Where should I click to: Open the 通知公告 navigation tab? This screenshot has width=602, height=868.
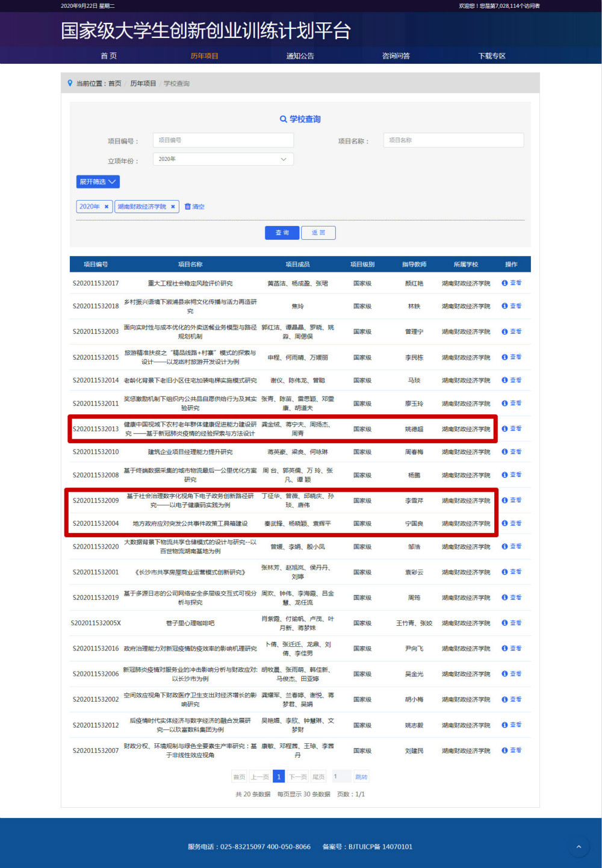(300, 56)
